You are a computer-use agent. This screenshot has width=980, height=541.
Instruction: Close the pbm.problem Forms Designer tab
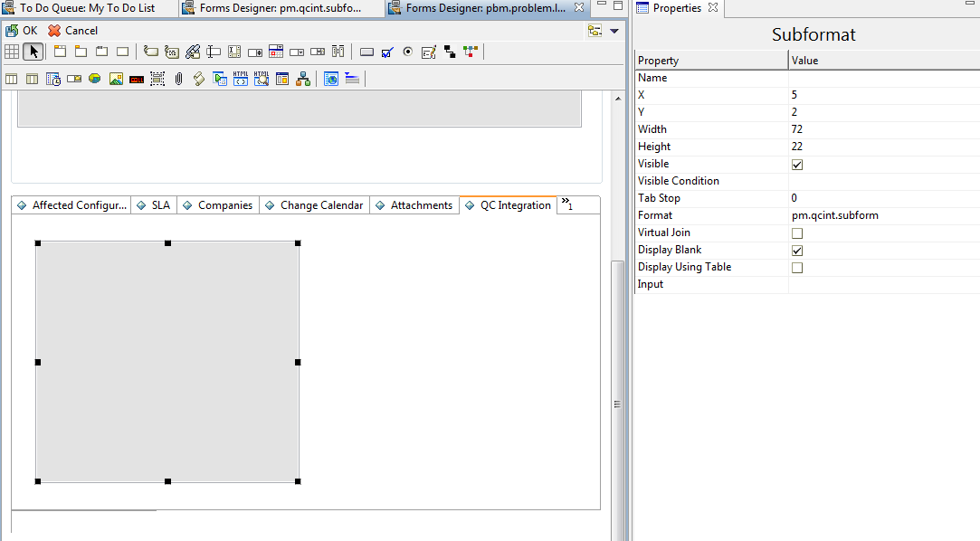(579, 7)
